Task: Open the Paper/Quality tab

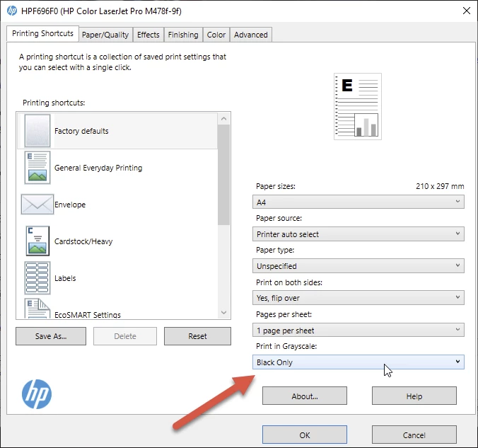Action: [105, 35]
